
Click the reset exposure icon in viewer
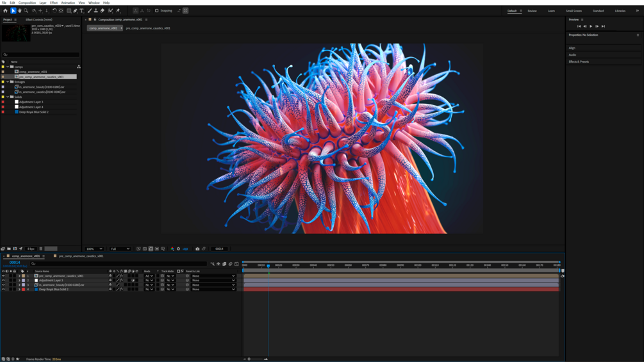[178, 249]
